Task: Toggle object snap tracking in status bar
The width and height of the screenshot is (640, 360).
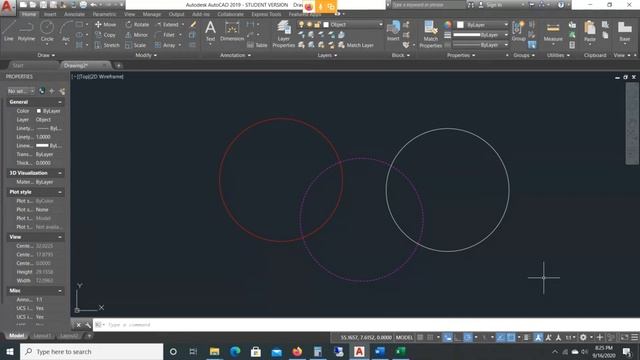Action: (501, 337)
